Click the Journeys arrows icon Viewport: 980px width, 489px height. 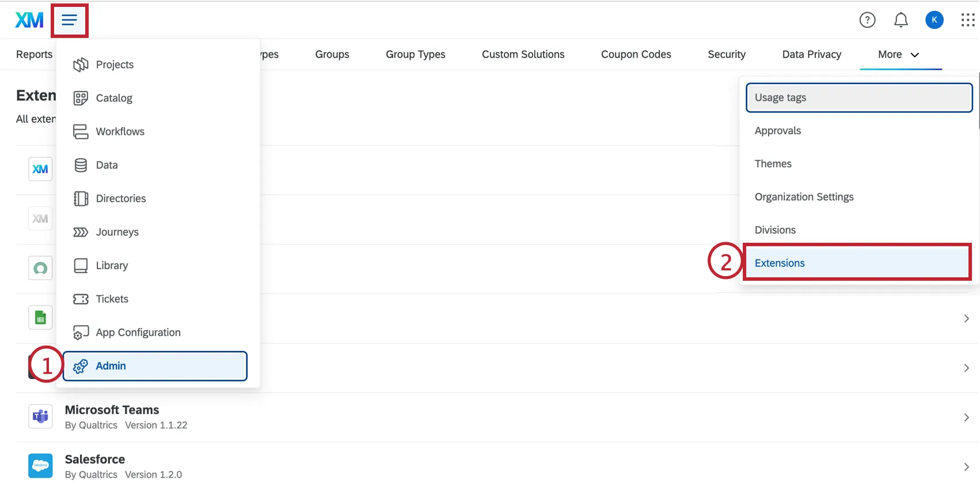[81, 232]
